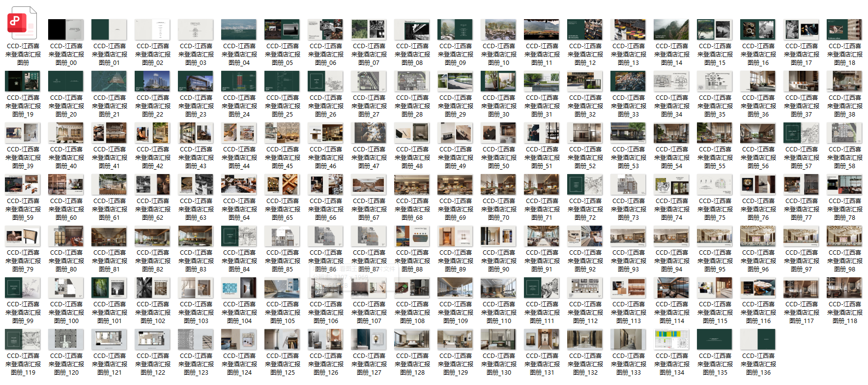This screenshot has width=868, height=385.
Task: Select the solid green 图册_135 thumbnail
Action: click(715, 339)
